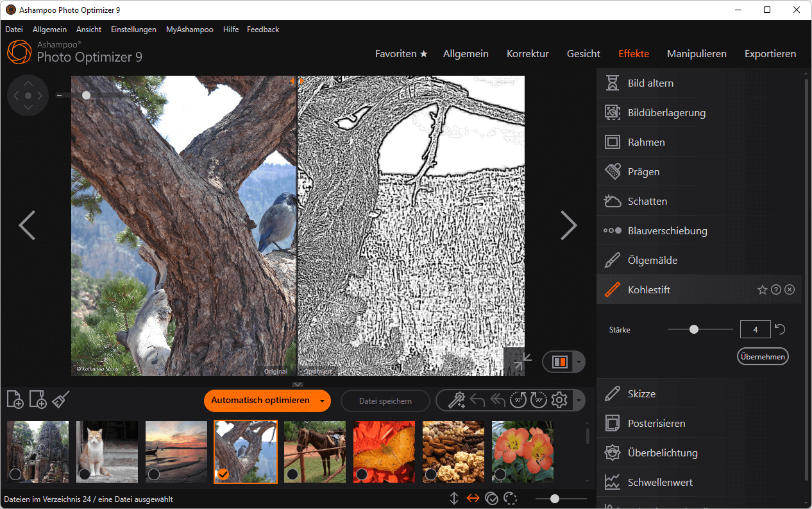Click the broom icon to clear the list
Screen dimensions: 812x509
(x=61, y=400)
